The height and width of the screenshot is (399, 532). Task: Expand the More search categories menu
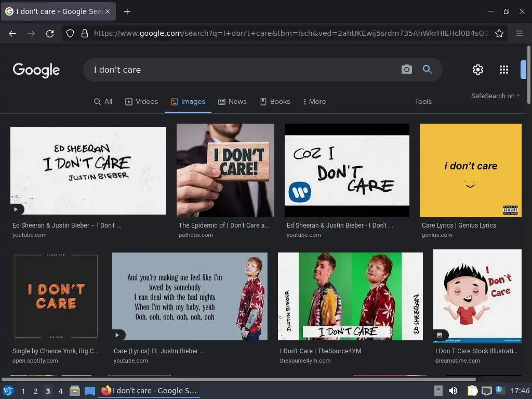coord(314,101)
